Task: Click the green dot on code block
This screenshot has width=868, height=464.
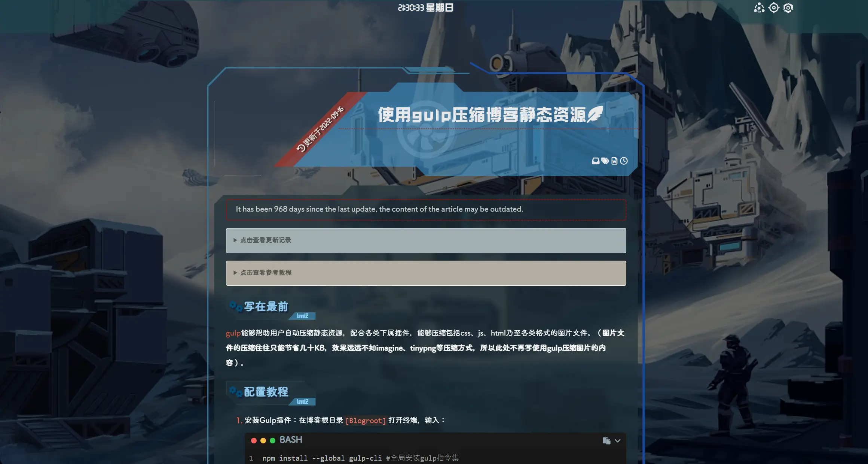Action: 272,440
